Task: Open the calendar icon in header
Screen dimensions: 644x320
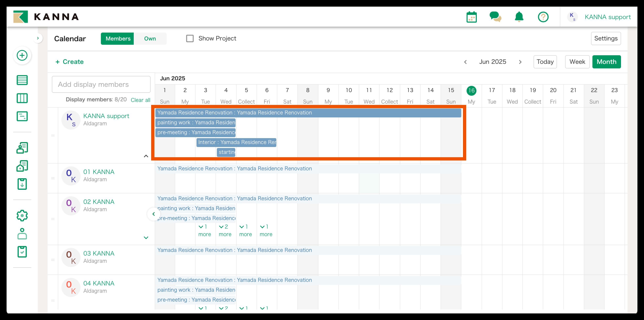Action: coord(471,17)
